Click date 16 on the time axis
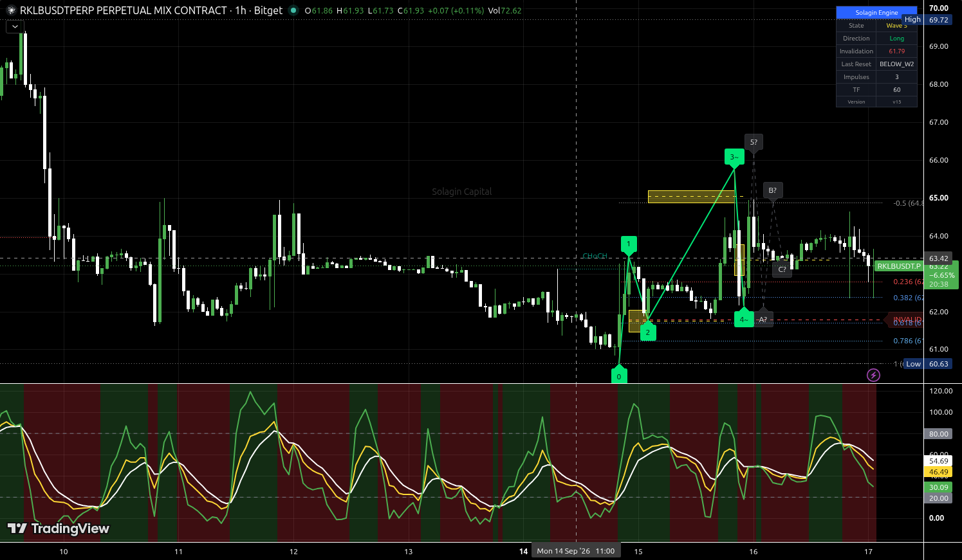The image size is (962, 560). 754,551
